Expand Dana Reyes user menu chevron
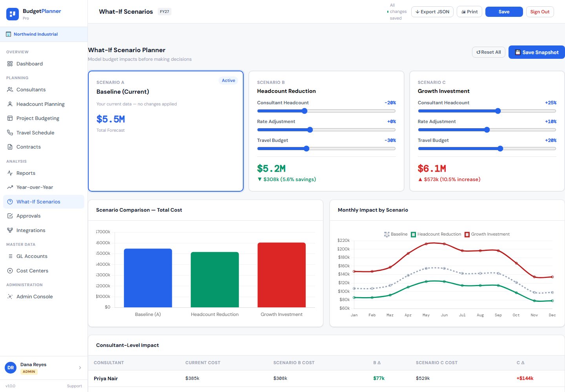The height and width of the screenshot is (392, 565). point(80,368)
